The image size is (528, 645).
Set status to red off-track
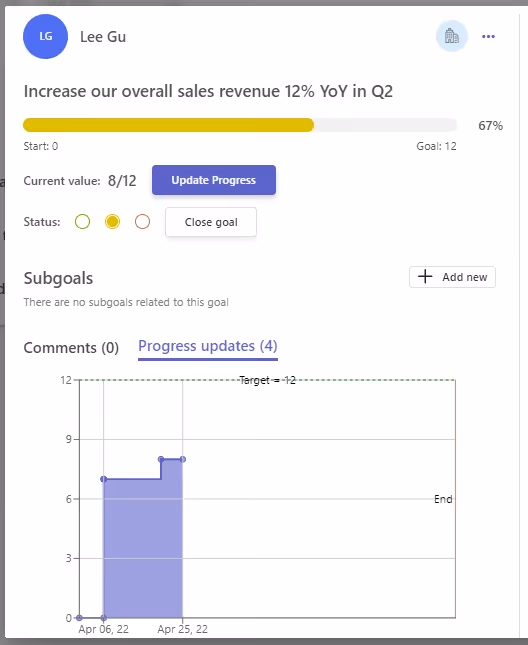tap(142, 222)
